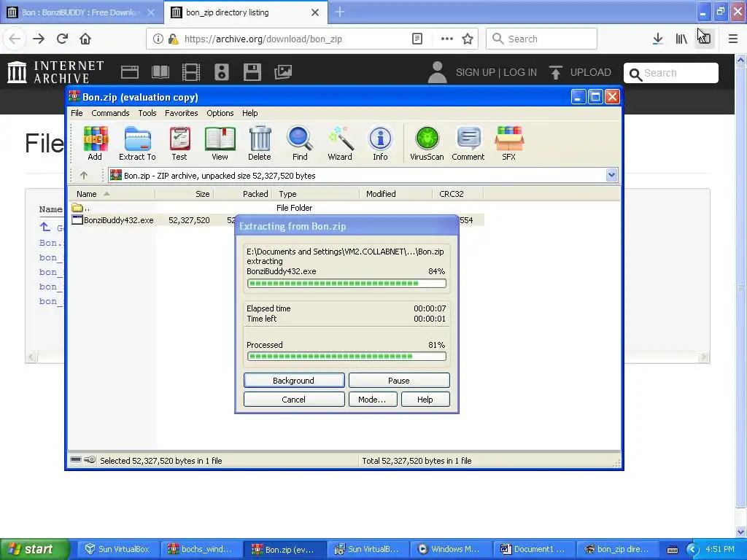Click the Delete trash can icon
The image size is (747, 560).
coord(260,144)
